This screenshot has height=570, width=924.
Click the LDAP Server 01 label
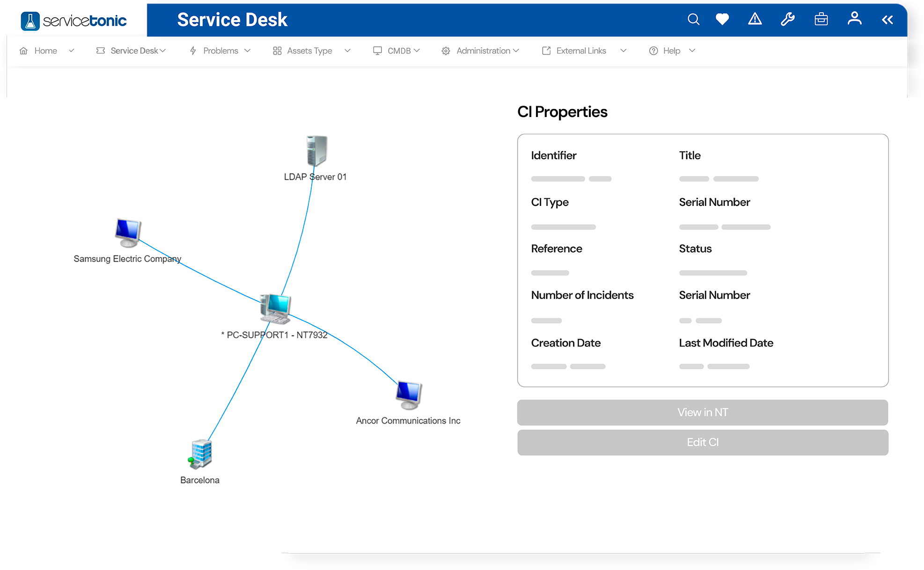point(315,177)
